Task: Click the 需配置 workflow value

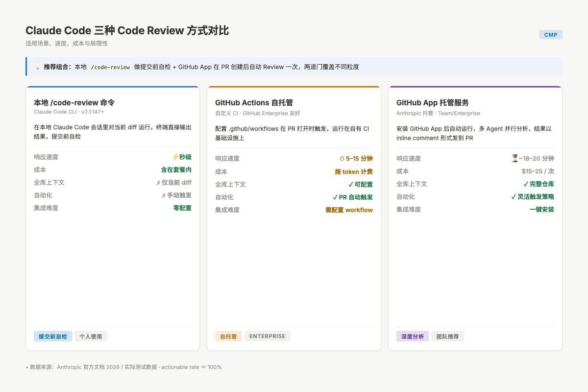Action: 349,210
